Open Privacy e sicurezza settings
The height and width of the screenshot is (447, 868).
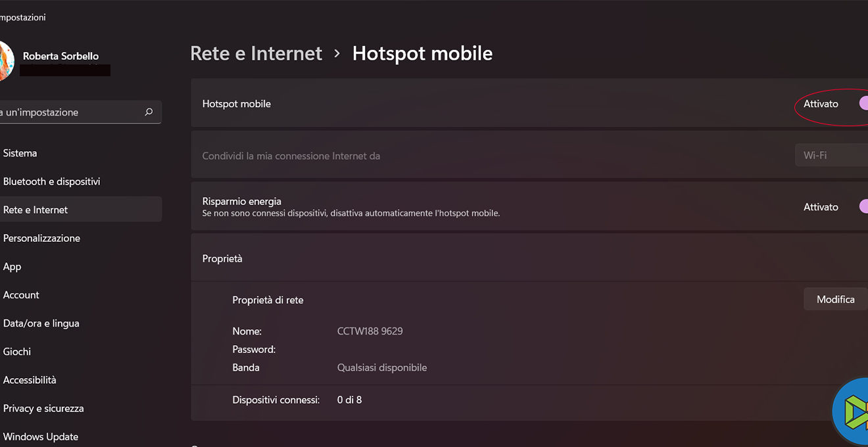[43, 408]
